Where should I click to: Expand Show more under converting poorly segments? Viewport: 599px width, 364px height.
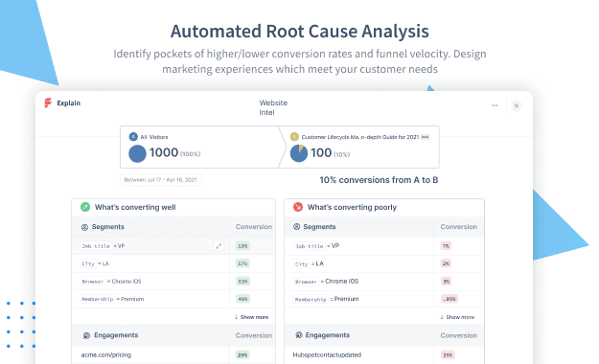point(457,317)
